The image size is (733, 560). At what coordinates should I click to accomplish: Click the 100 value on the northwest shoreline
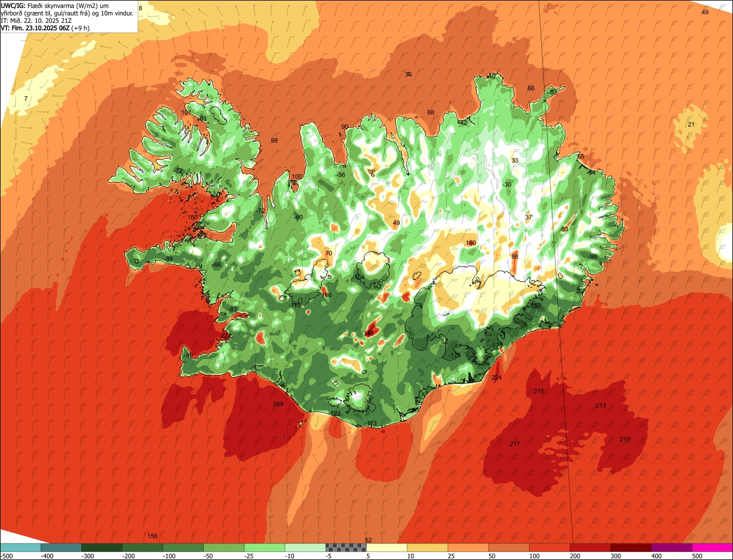[297, 176]
